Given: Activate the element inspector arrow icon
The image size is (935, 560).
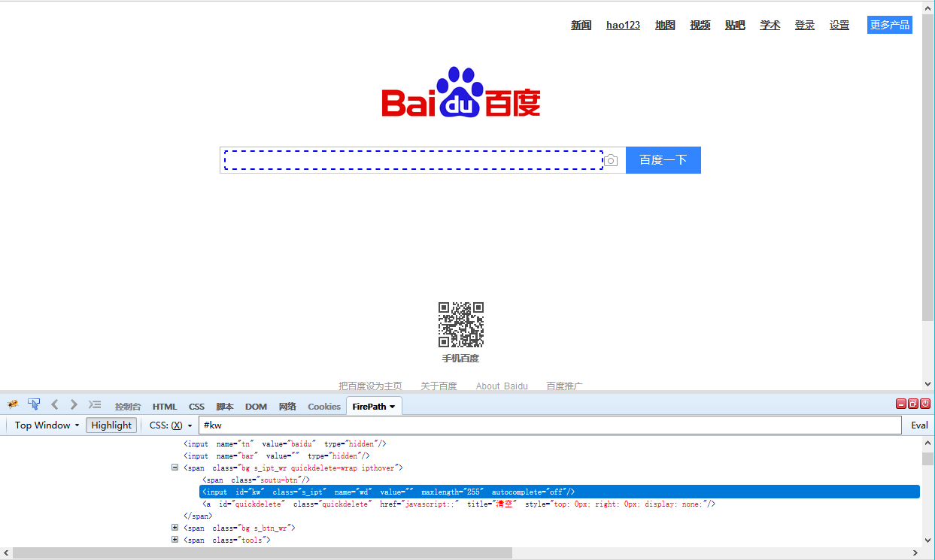Looking at the screenshot, I should tap(34, 404).
